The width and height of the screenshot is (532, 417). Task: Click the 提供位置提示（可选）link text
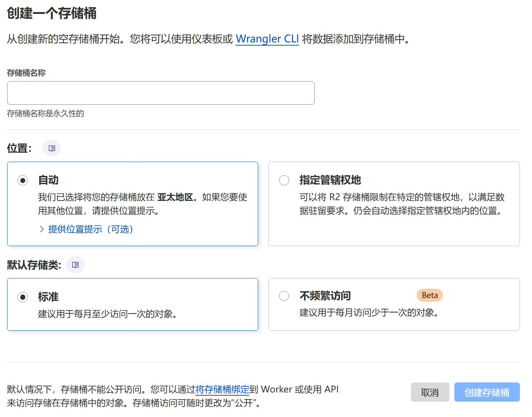pyautogui.click(x=90, y=229)
